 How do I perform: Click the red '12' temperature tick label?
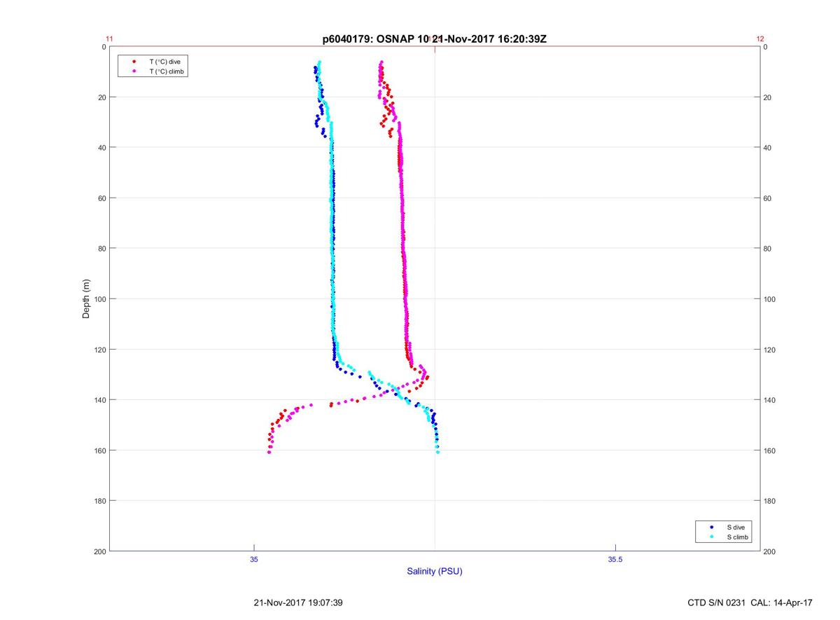[760, 39]
